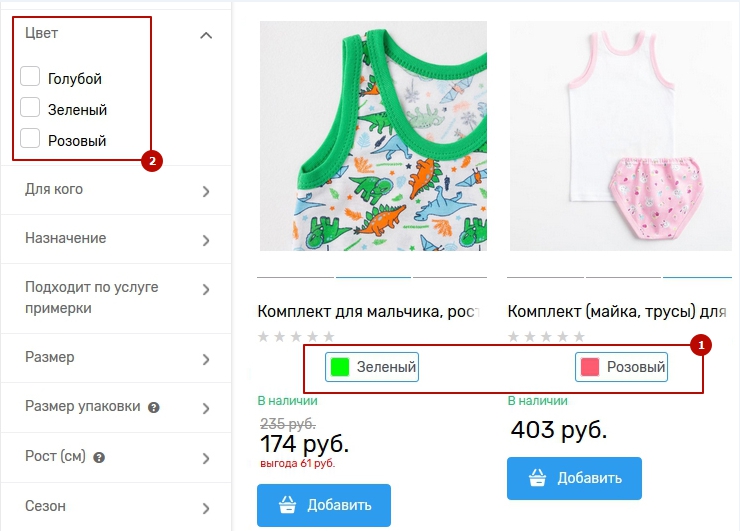This screenshot has width=740, height=531.
Task: Expand the Сезон filter
Action: point(206,508)
